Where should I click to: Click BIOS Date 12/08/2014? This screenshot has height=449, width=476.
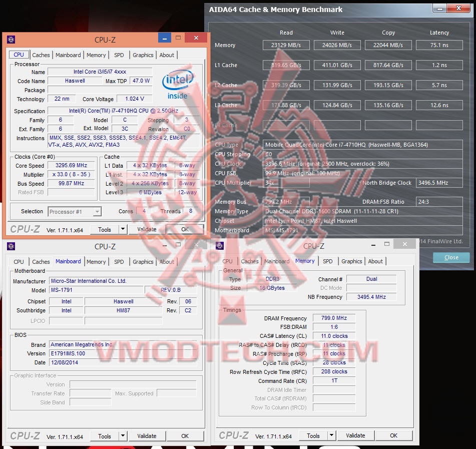click(123, 362)
